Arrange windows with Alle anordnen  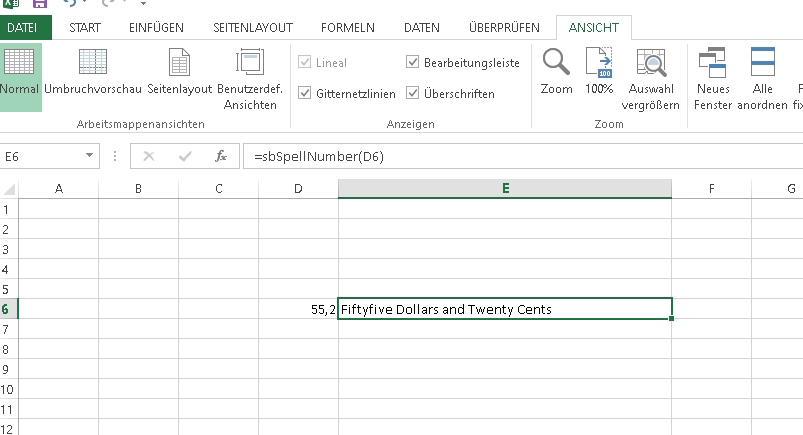pos(762,78)
